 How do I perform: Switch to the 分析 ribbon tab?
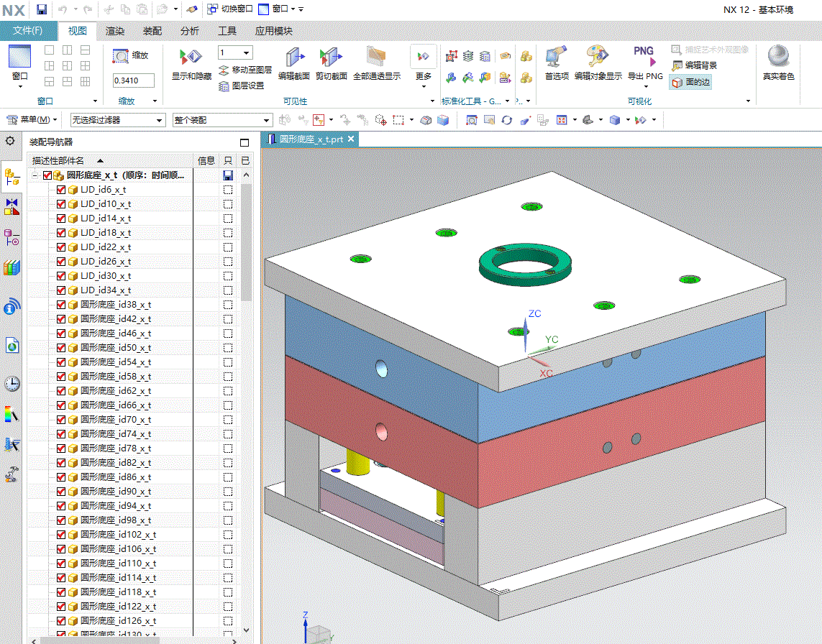(x=189, y=31)
